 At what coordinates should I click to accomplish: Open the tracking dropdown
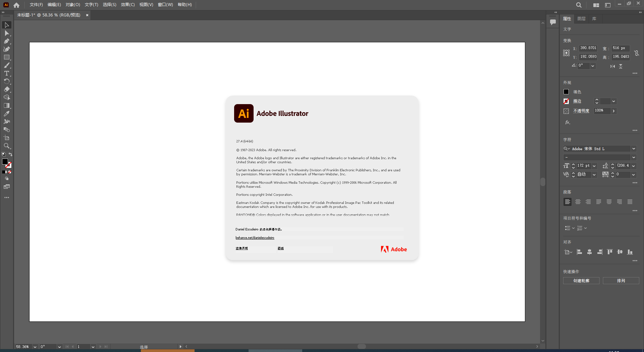click(x=634, y=175)
